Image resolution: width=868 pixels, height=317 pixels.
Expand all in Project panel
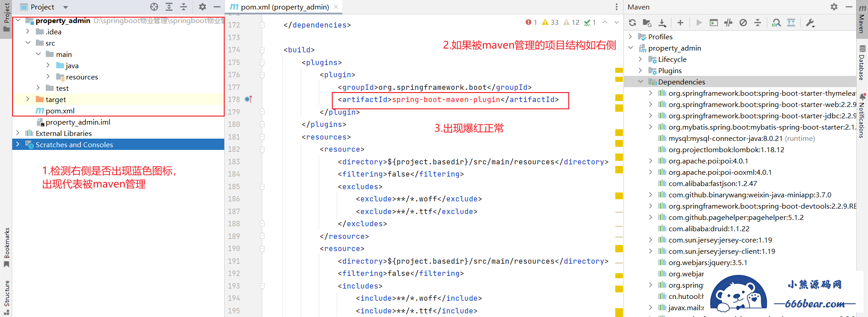(169, 7)
